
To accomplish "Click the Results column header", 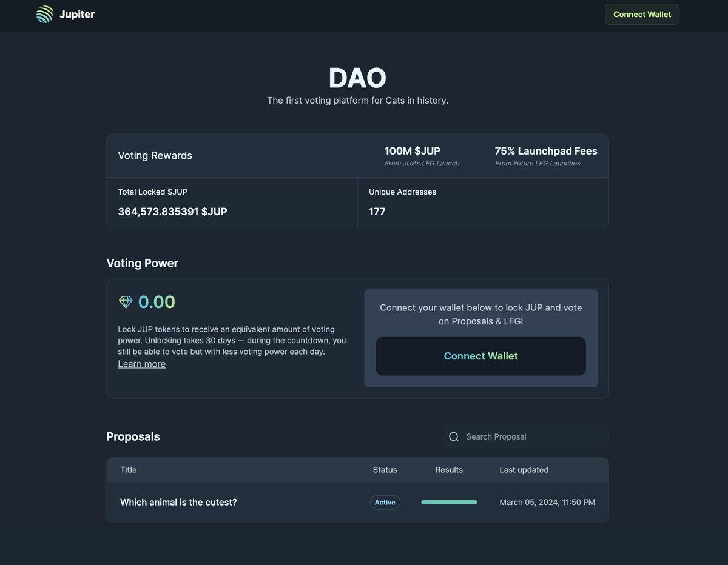I will [x=449, y=470].
